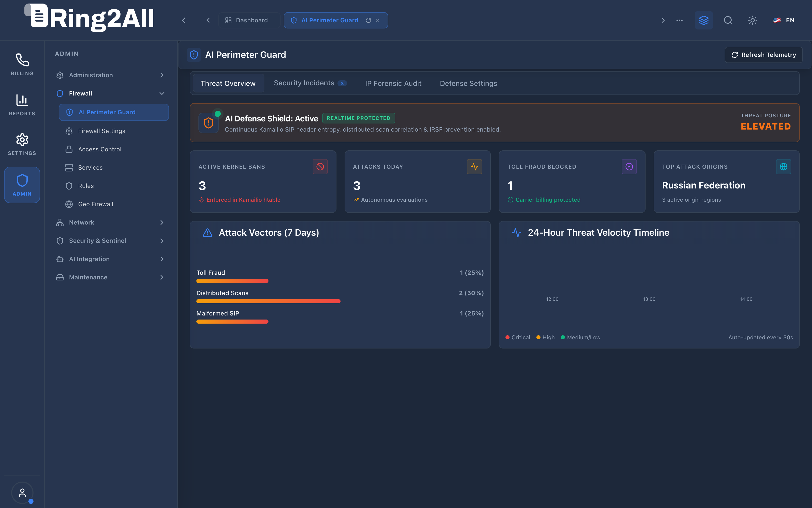This screenshot has height=508, width=812.
Task: Open Rules in the sidebar
Action: (114, 186)
